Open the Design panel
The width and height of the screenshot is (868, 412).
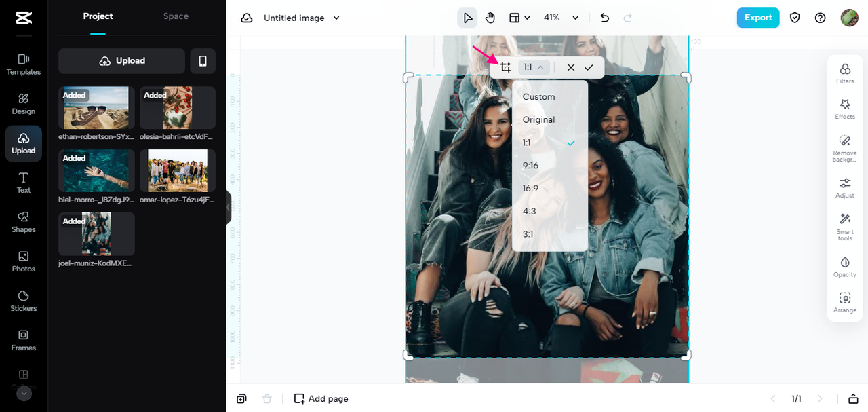(x=24, y=104)
